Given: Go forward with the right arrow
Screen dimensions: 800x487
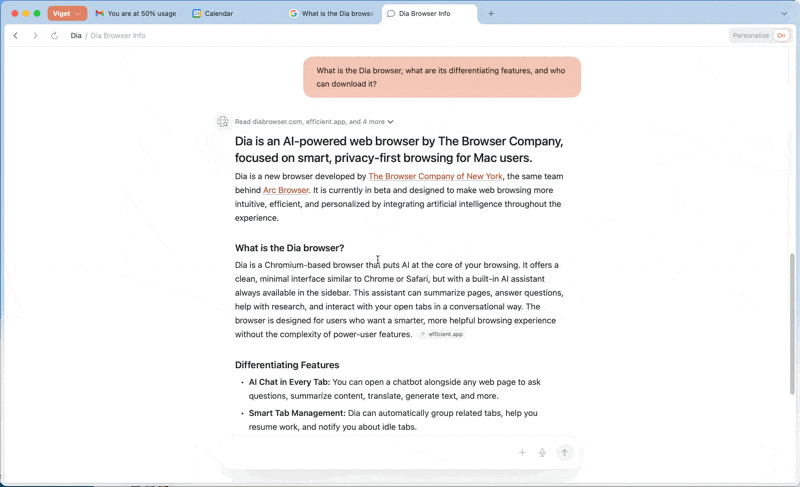Looking at the screenshot, I should tap(35, 36).
